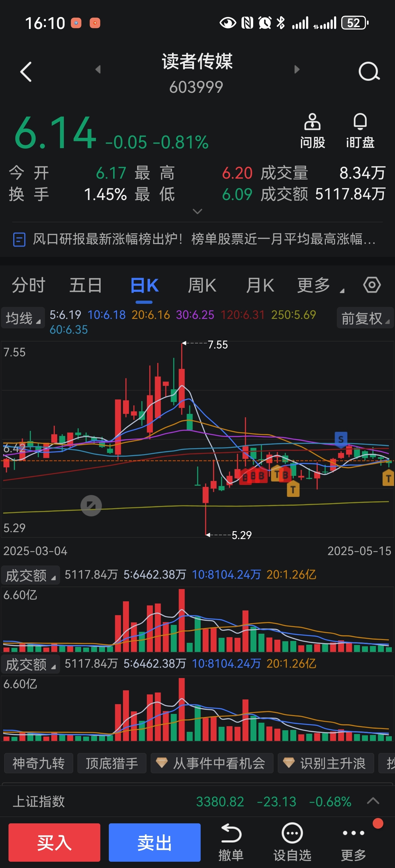Open the second 成交额 indicator dropdown
This screenshot has width=395, height=868.
pos(30,665)
